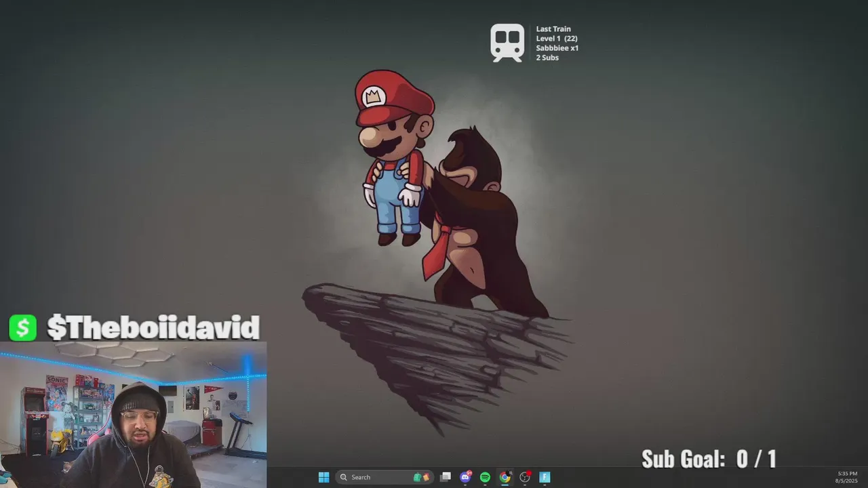Open Spotify from the taskbar
The image size is (868, 488).
tap(485, 477)
